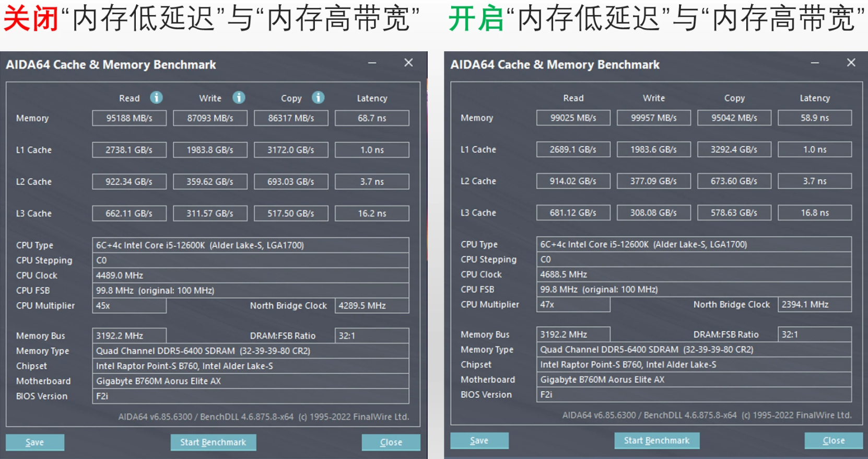This screenshot has height=459, width=868.
Task: Click North Bridge Clock value 4289.5 MHz
Action: 372,306
